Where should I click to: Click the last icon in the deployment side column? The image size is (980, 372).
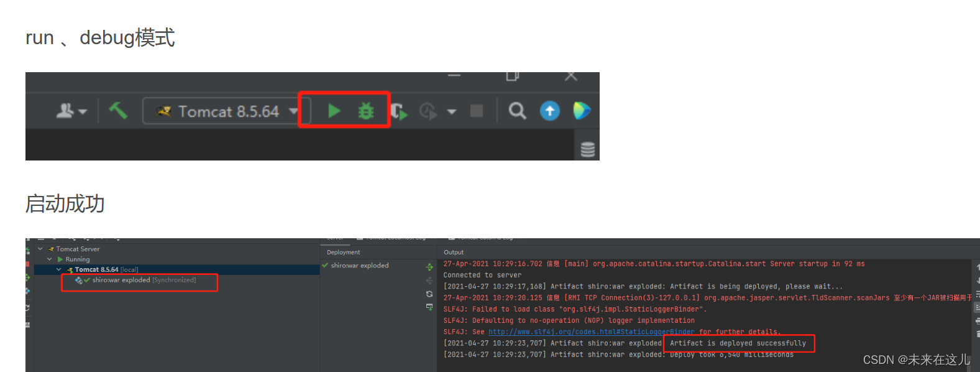[x=429, y=307]
